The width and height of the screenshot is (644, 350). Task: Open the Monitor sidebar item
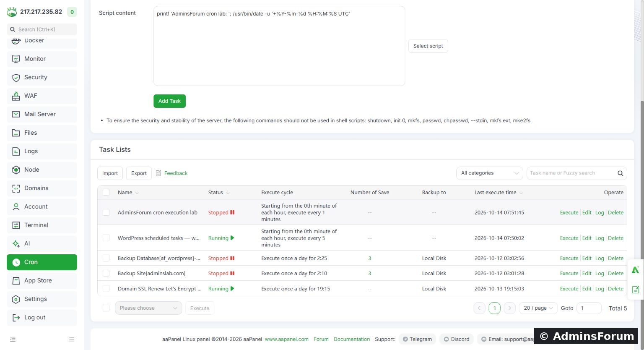[42, 59]
